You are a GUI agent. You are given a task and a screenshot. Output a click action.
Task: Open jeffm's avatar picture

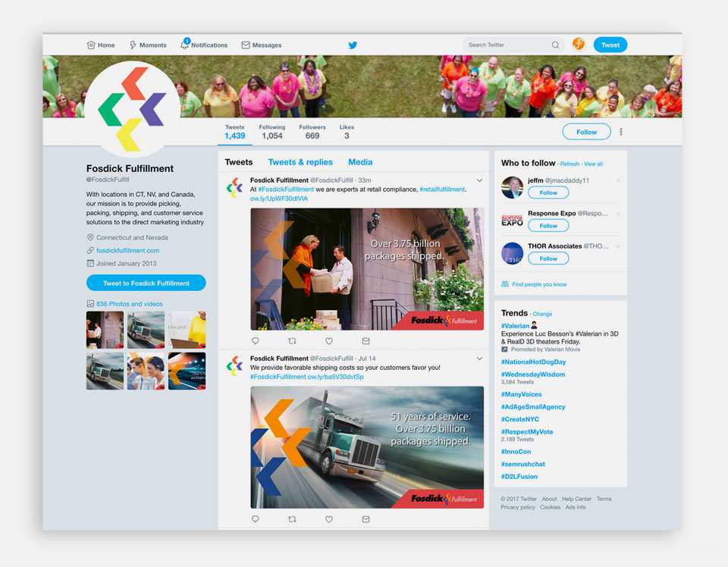512,187
